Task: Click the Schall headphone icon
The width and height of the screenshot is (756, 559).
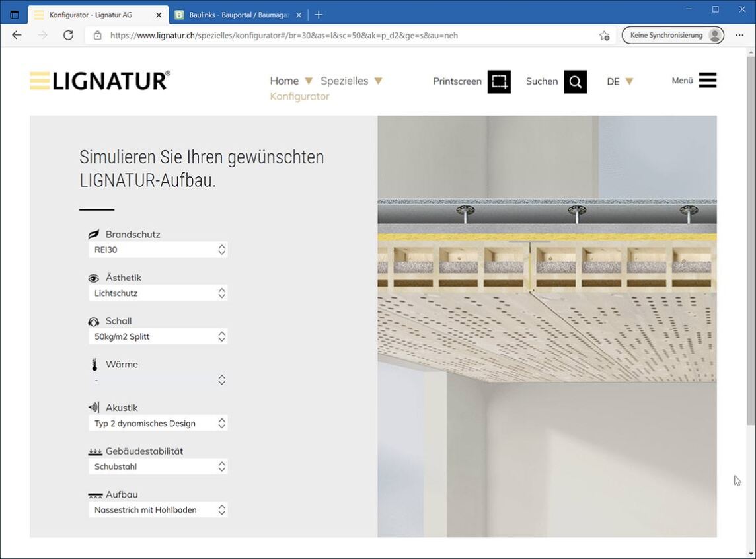Action: 94,321
